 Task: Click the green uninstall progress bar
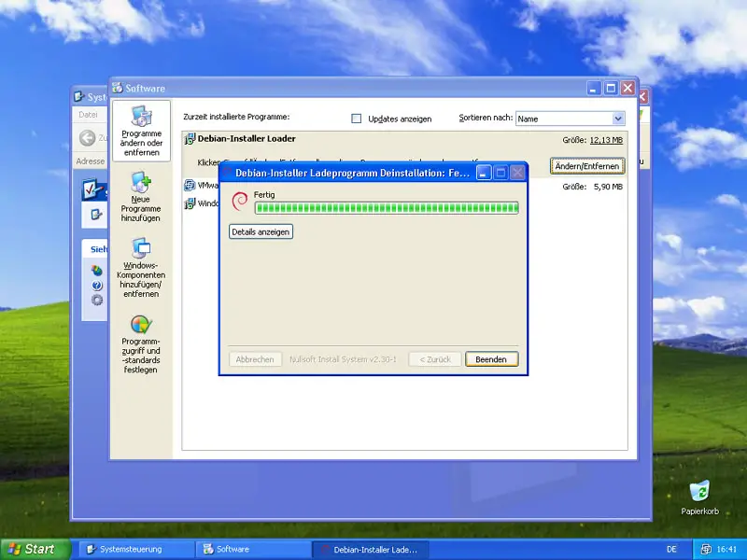387,207
